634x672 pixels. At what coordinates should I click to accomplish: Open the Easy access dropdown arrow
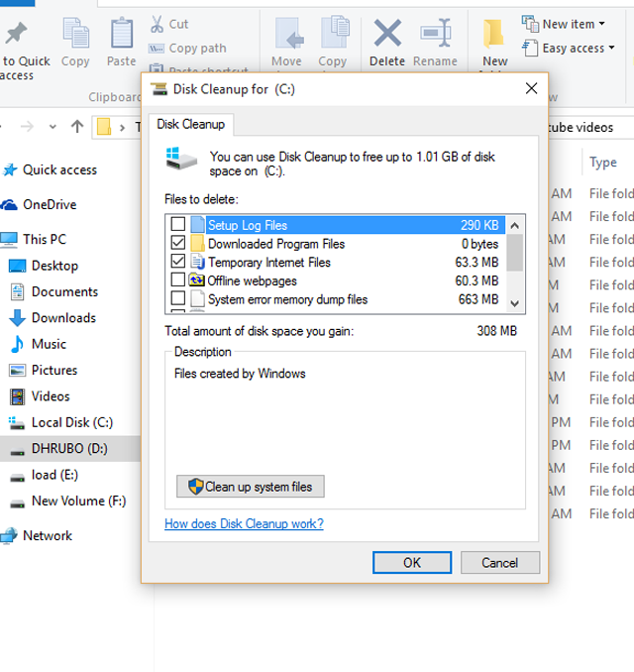611,48
